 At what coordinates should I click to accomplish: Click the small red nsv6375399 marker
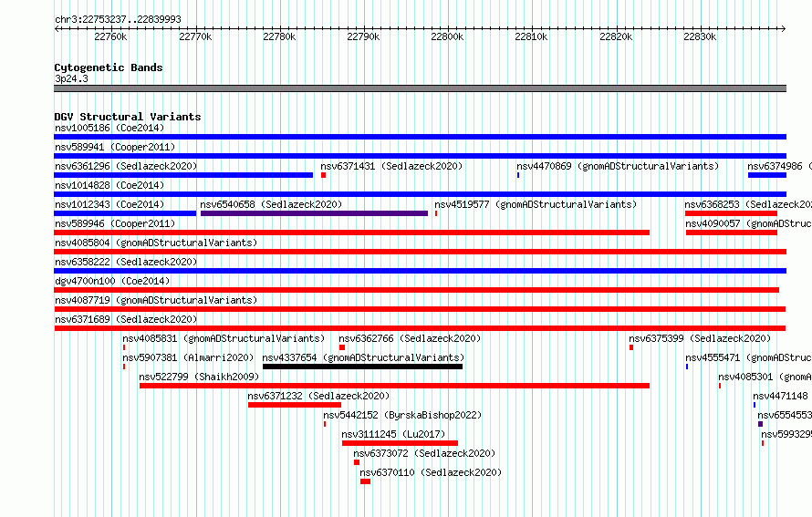click(631, 347)
